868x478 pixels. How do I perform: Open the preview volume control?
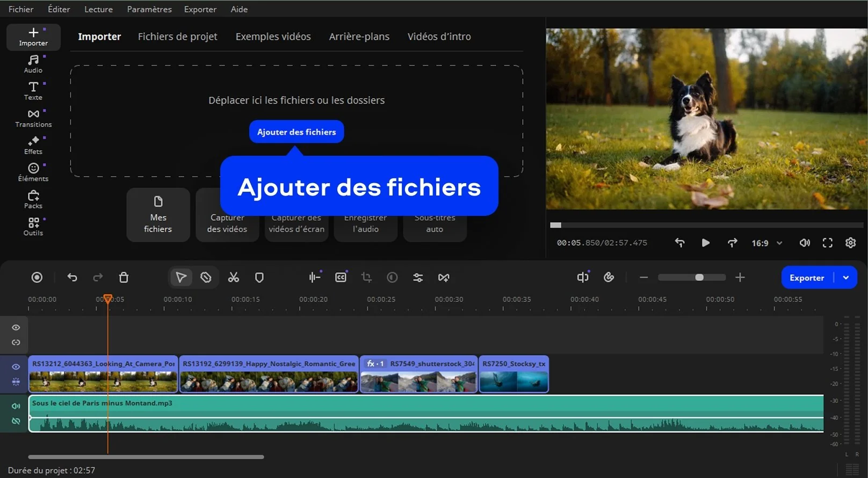click(804, 243)
